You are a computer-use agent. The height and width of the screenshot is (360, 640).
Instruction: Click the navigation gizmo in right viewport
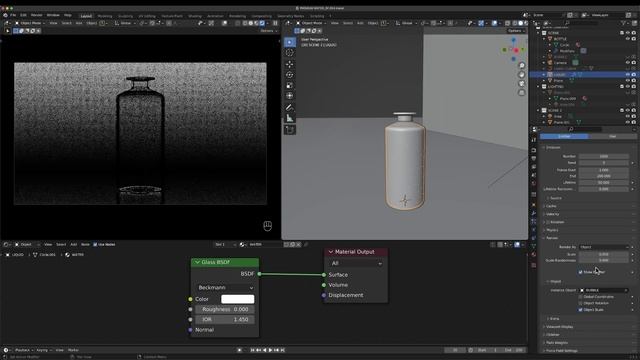pos(513,50)
